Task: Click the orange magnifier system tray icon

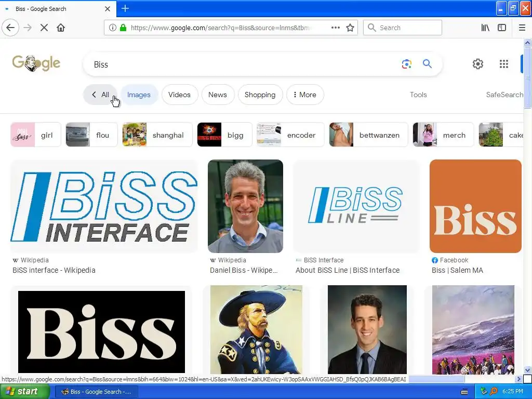Action: click(494, 391)
